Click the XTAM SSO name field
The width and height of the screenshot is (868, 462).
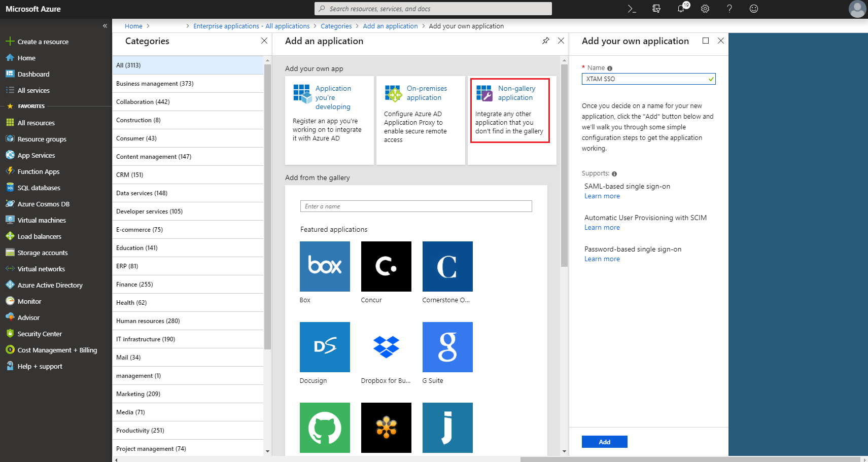coord(648,79)
